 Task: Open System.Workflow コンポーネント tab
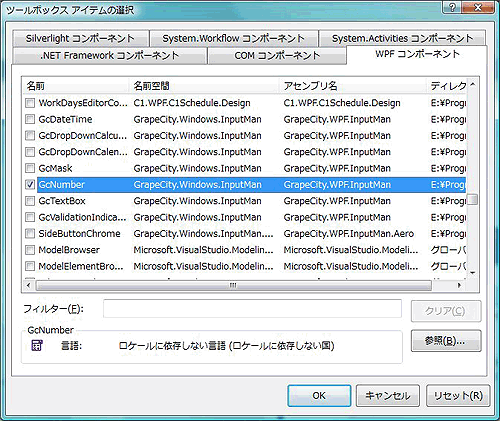234,39
